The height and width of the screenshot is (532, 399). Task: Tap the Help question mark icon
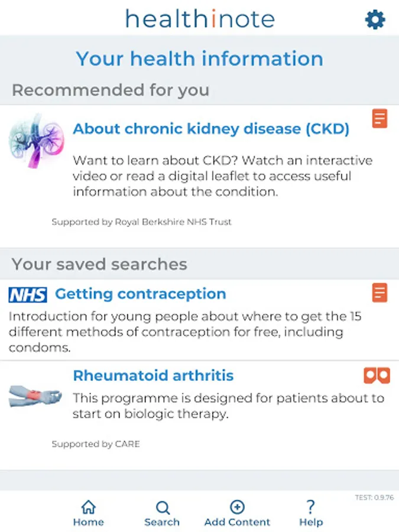pyautogui.click(x=310, y=507)
